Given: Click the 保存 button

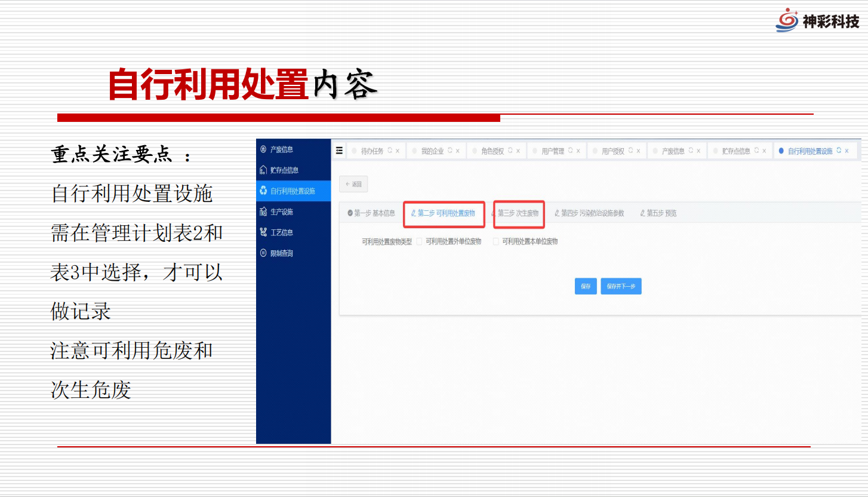Looking at the screenshot, I should [586, 287].
